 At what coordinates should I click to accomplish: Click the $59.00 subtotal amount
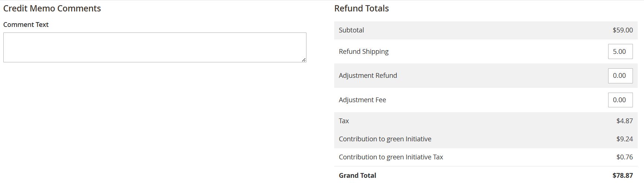pos(623,30)
